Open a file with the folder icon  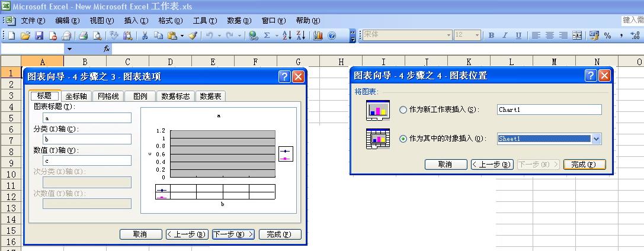click(25, 36)
